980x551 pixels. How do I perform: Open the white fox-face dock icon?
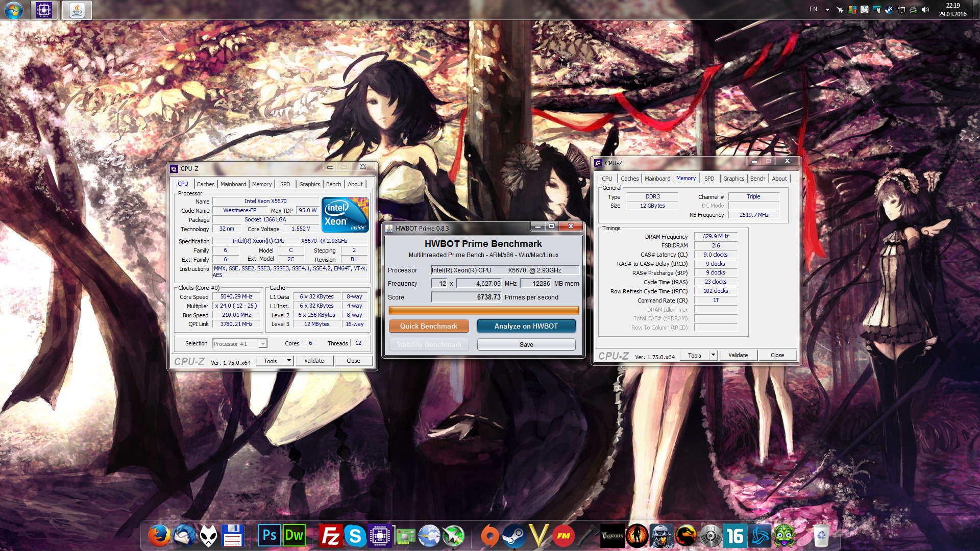[208, 536]
